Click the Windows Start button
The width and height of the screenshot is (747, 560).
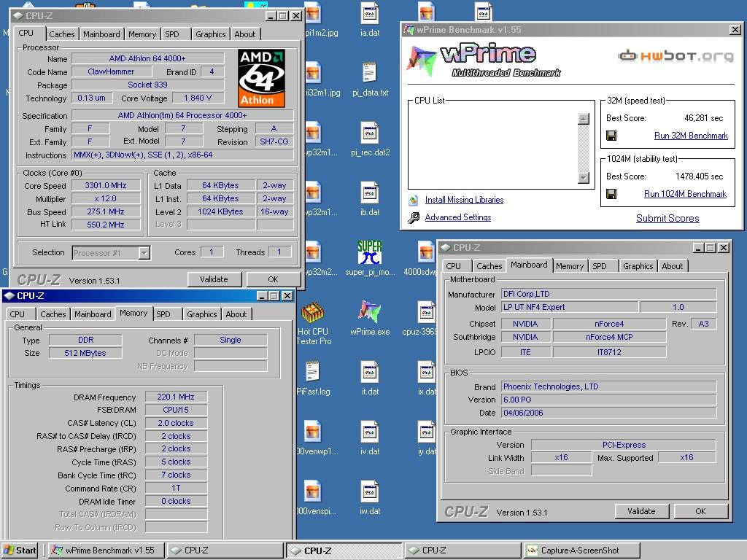pyautogui.click(x=20, y=551)
